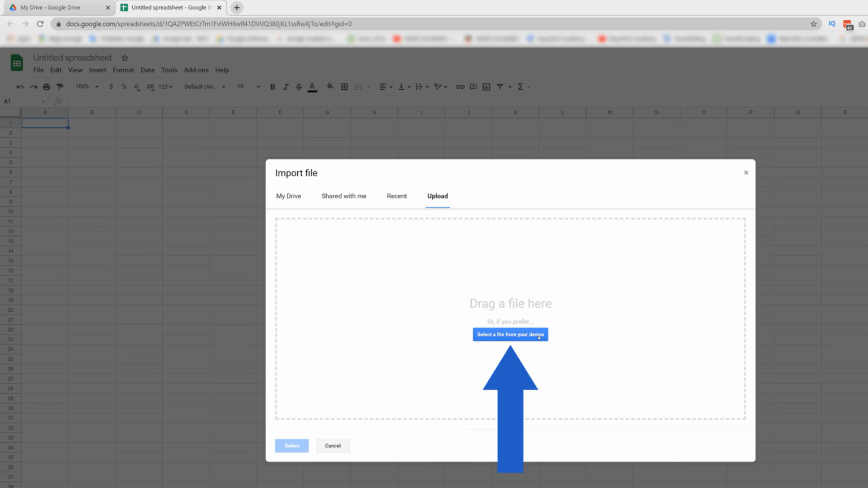
Task: Open the font family dropdown
Action: coord(203,86)
